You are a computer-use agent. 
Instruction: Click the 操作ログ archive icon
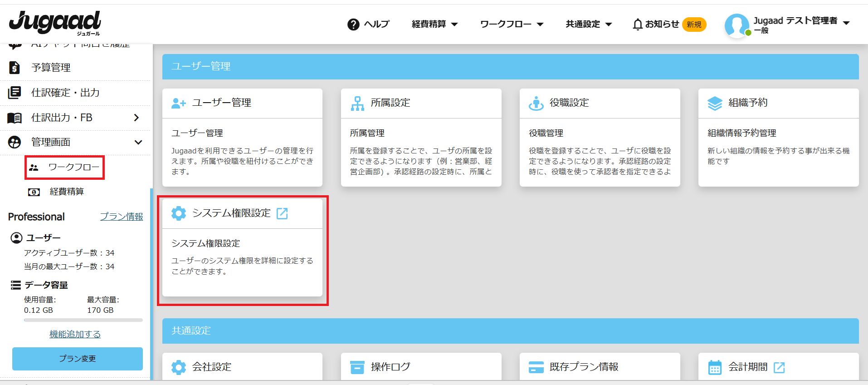(357, 367)
